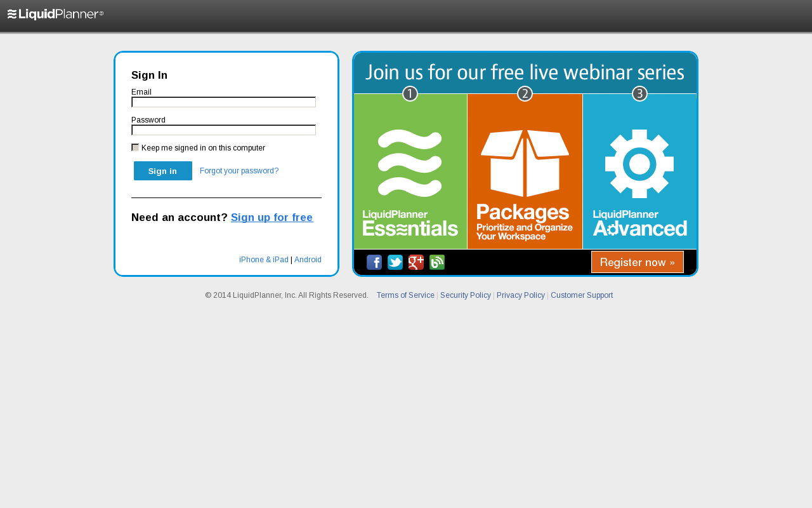Image resolution: width=812 pixels, height=508 pixels.
Task: Click the Register now button
Action: (638, 262)
